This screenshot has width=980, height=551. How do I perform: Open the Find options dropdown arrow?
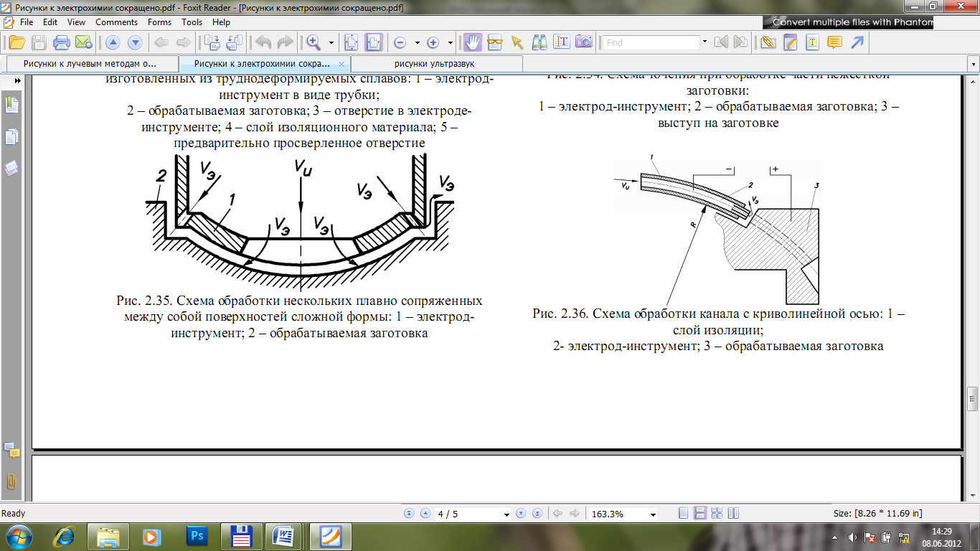(x=705, y=42)
